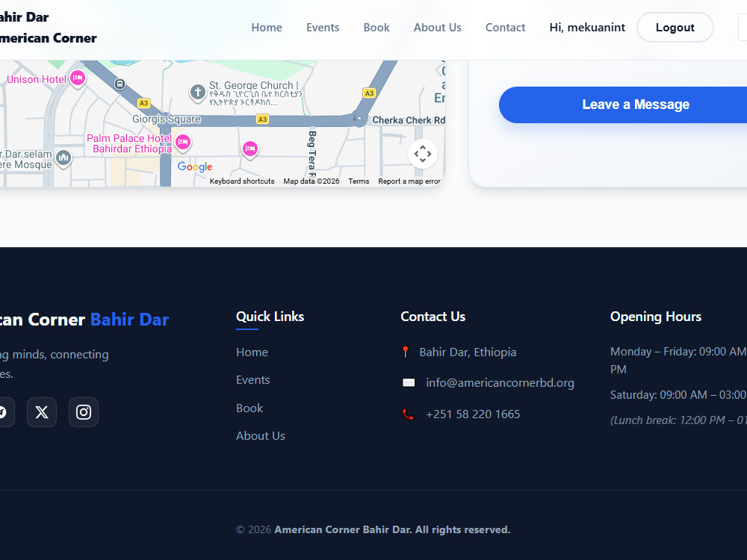Click the info@americancornerbd.org email address
The image size is (747, 560).
click(500, 383)
